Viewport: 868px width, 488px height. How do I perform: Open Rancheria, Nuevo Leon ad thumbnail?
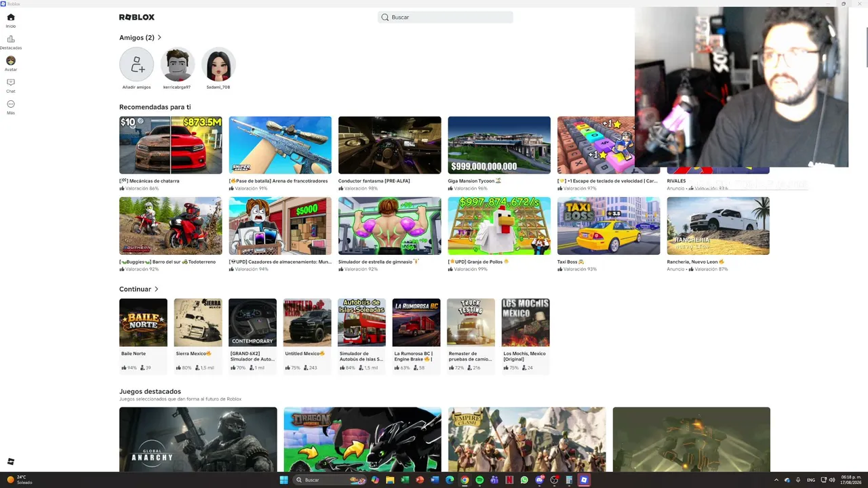718,226
